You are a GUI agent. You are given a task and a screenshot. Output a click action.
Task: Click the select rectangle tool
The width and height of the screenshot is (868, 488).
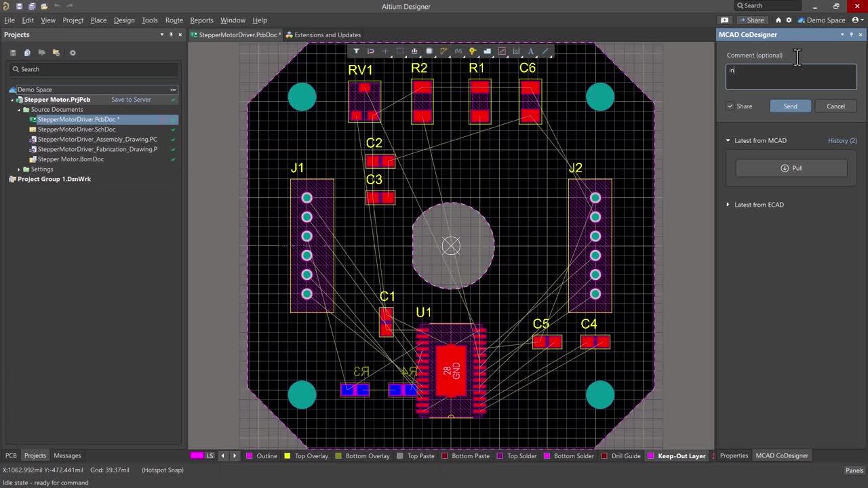tap(400, 51)
